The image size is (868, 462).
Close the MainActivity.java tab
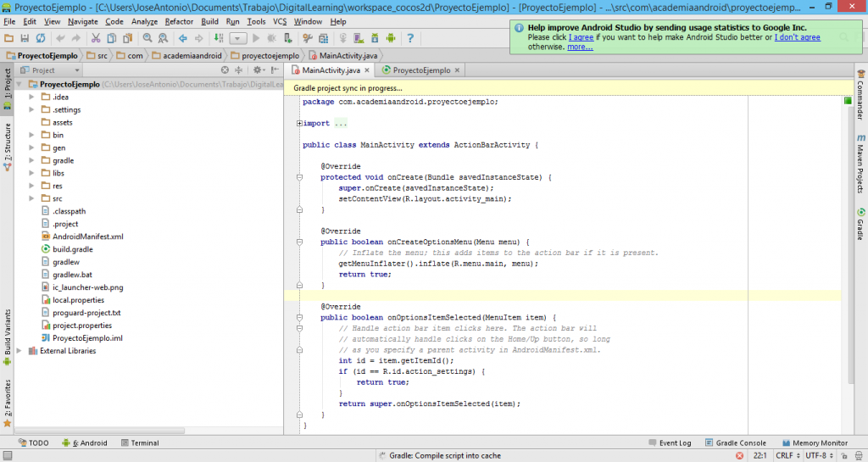[x=367, y=70]
